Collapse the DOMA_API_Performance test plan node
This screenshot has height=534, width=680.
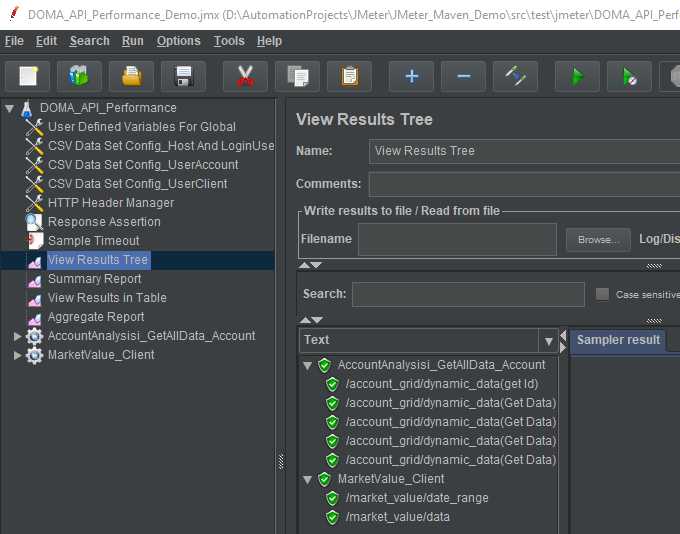10,108
